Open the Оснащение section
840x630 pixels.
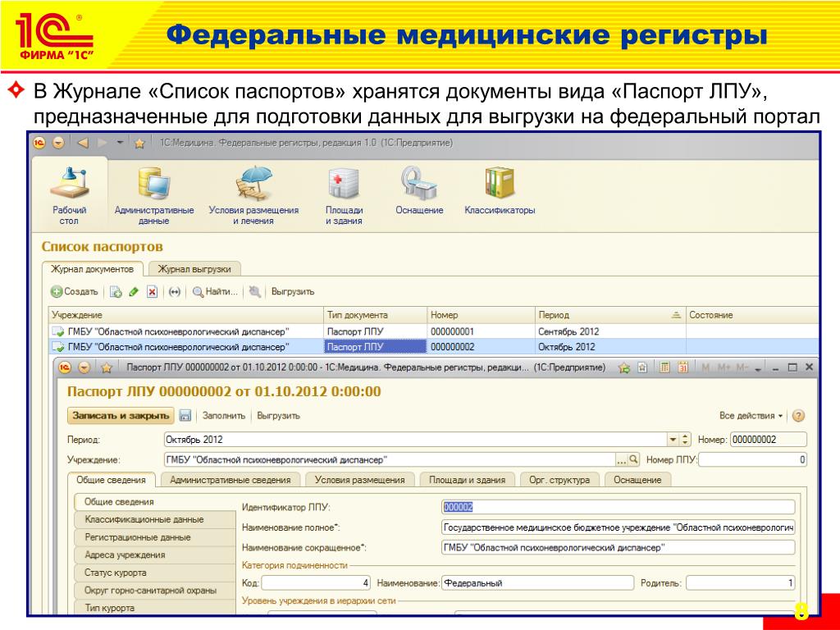coord(419,190)
